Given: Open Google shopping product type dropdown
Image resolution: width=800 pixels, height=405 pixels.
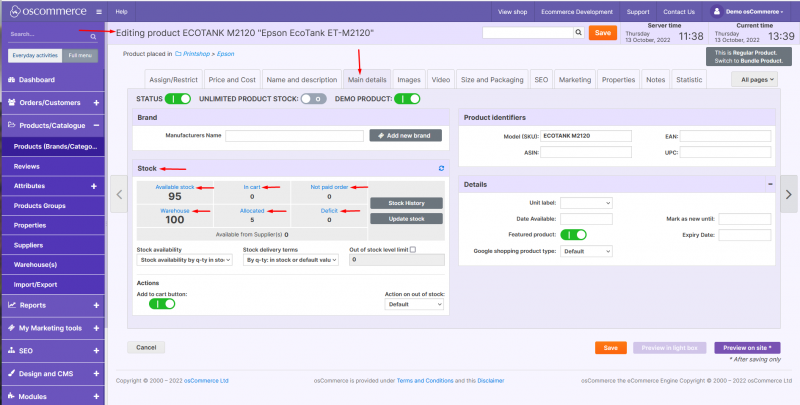Looking at the screenshot, I should tap(586, 252).
